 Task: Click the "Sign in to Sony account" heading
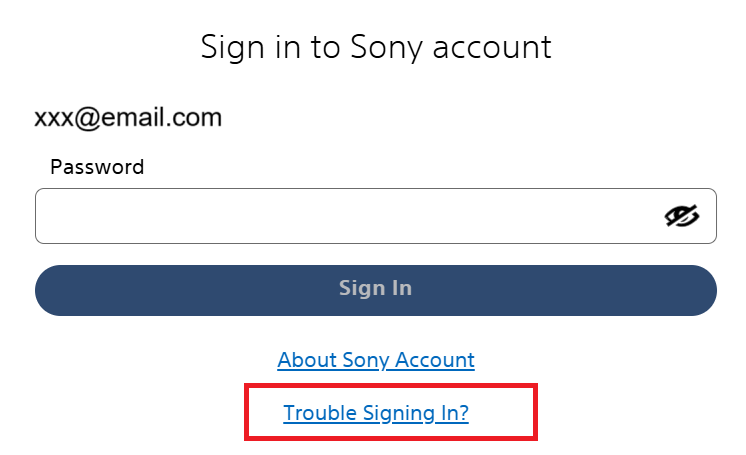[x=376, y=47]
